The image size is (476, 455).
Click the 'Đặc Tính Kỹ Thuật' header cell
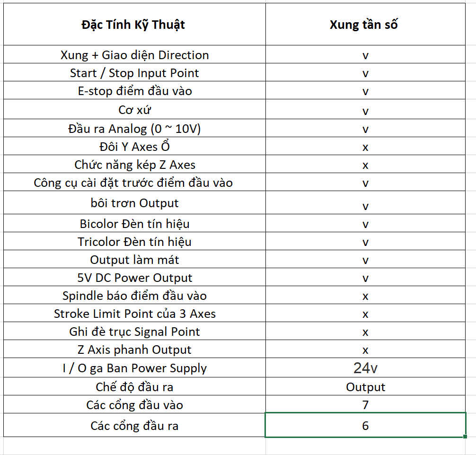point(133,25)
